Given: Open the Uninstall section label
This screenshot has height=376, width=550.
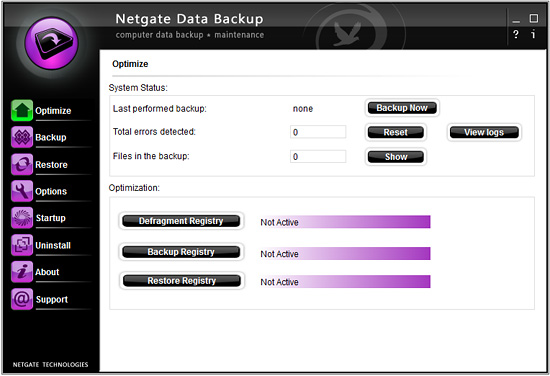Looking at the screenshot, I should (53, 246).
